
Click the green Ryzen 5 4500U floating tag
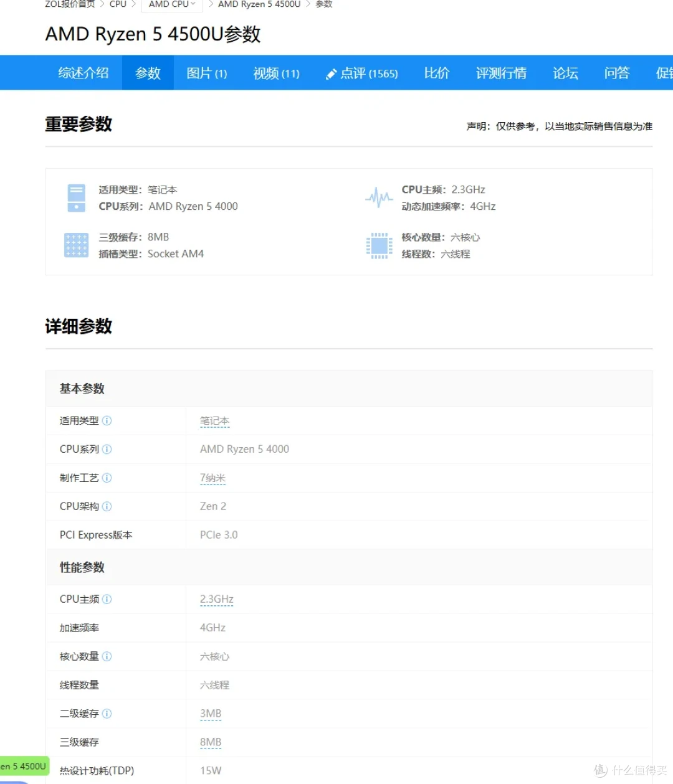click(24, 766)
